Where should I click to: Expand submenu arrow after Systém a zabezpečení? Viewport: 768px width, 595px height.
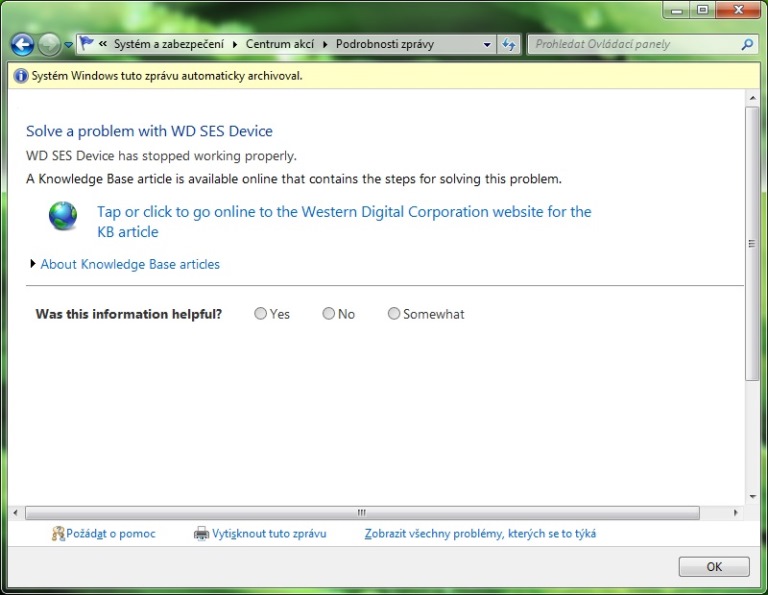tap(235, 45)
